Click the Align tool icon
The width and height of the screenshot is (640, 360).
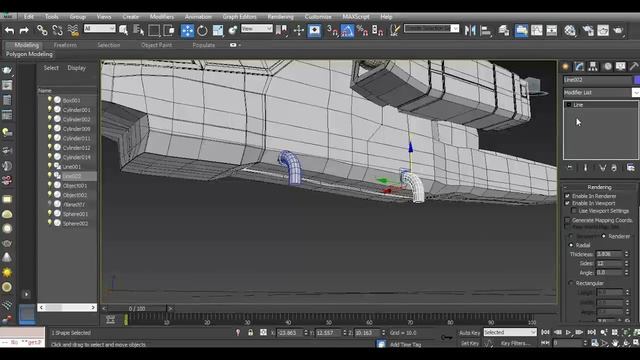[486, 30]
